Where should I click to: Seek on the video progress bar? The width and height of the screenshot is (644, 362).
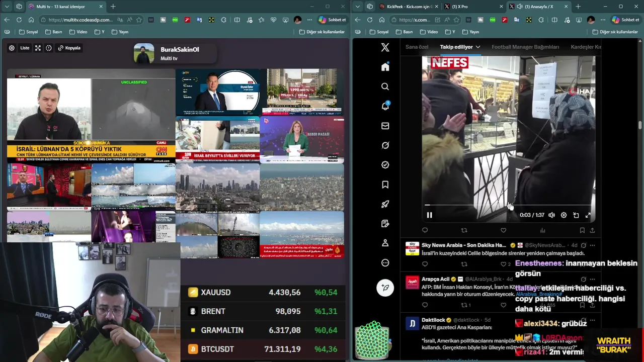508,205
